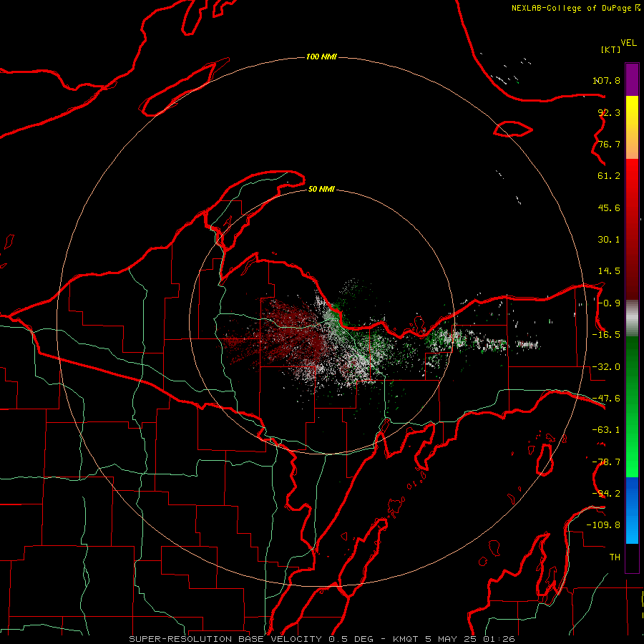Click the -109.8 velocity scale value
The width and height of the screenshot is (644, 644).
click(603, 525)
